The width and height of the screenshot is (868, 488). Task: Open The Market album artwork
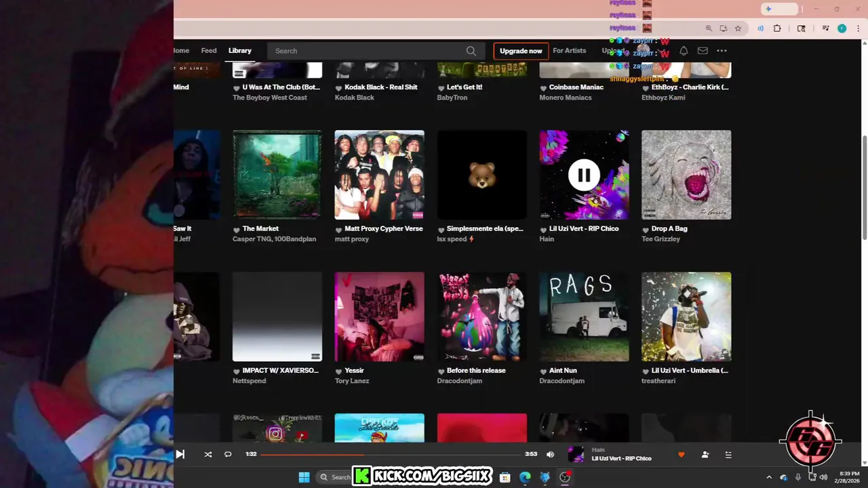point(277,175)
